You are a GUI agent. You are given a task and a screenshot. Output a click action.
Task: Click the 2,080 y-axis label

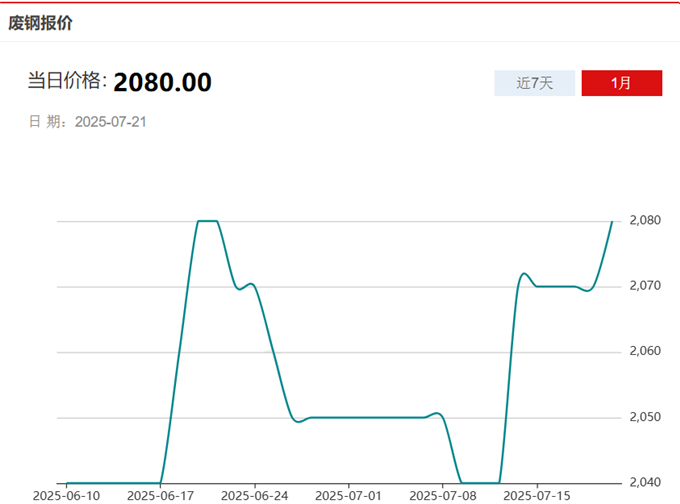646,220
